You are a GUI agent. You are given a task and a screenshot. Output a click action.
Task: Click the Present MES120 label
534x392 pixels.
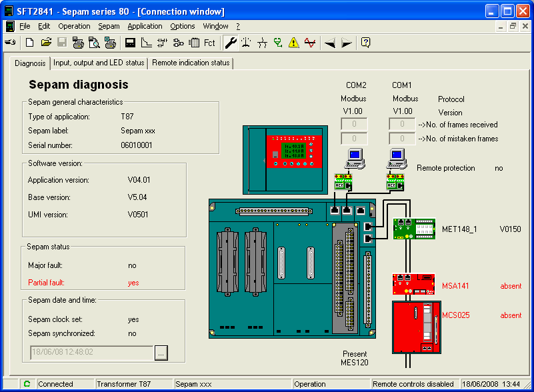pyautogui.click(x=355, y=358)
